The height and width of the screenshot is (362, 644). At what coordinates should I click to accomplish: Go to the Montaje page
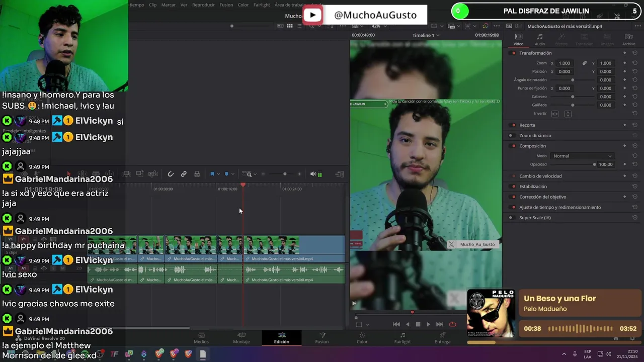(x=242, y=338)
